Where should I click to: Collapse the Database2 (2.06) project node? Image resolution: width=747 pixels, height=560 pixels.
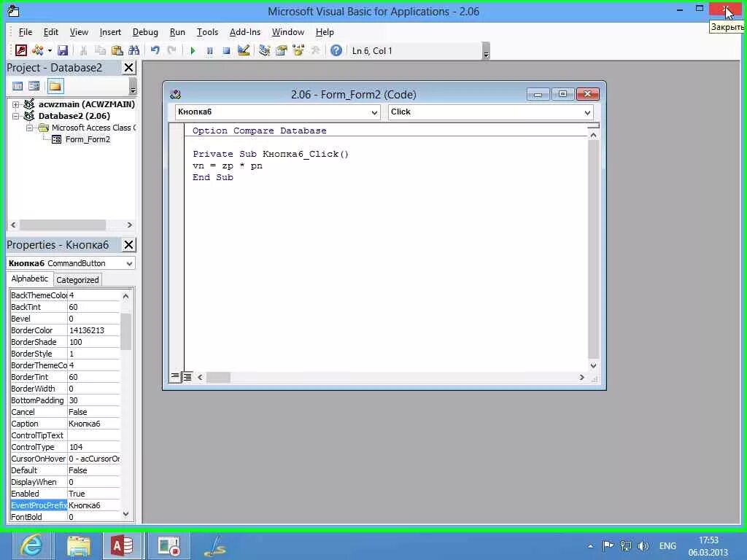[x=16, y=116]
